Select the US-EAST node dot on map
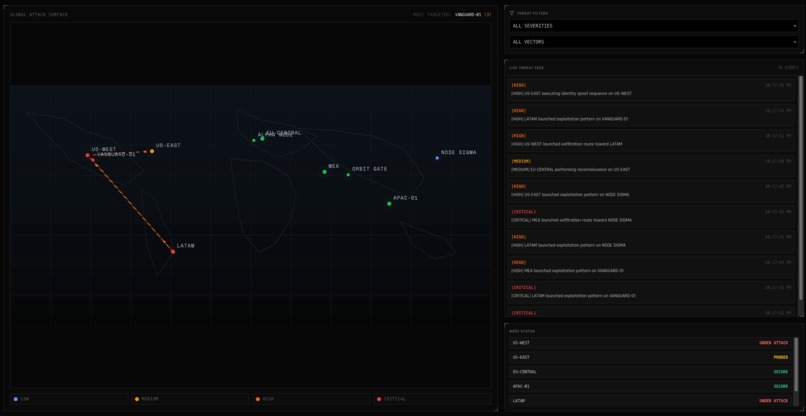 coord(152,151)
